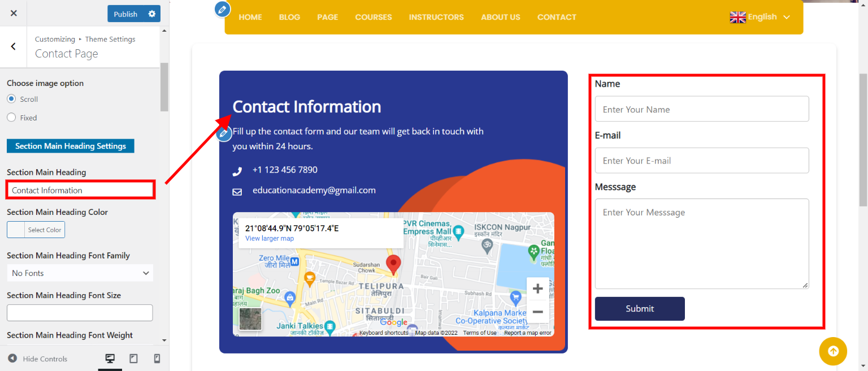The width and height of the screenshot is (868, 371).
Task: Click the edit pencil icon beside navigation menu
Action: coord(223,9)
